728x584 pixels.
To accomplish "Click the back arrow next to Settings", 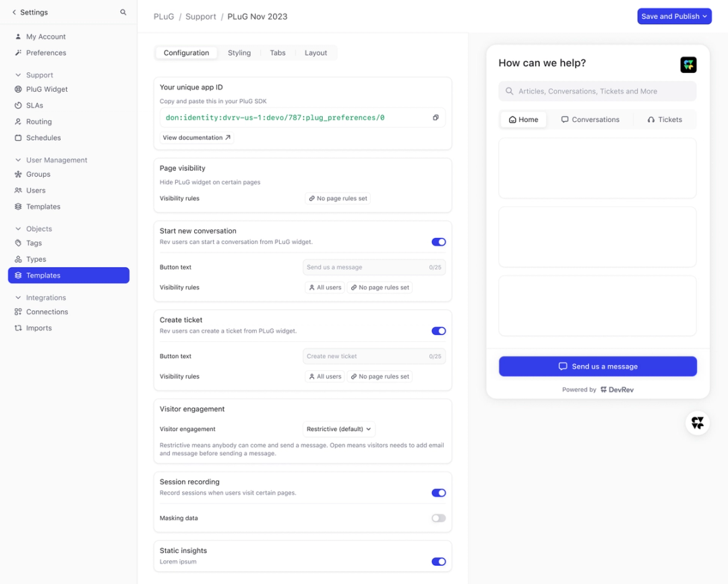I will click(14, 12).
